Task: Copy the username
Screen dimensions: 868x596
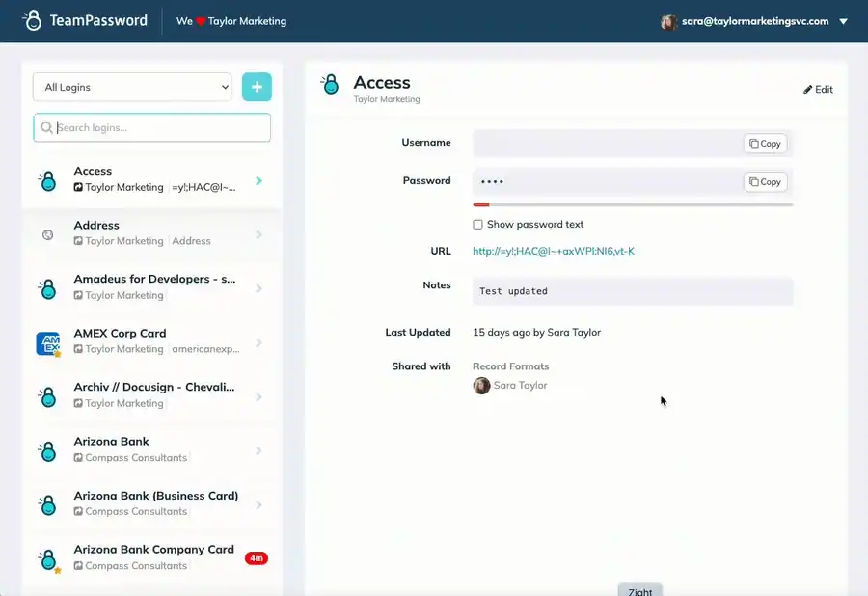Action: tap(765, 144)
